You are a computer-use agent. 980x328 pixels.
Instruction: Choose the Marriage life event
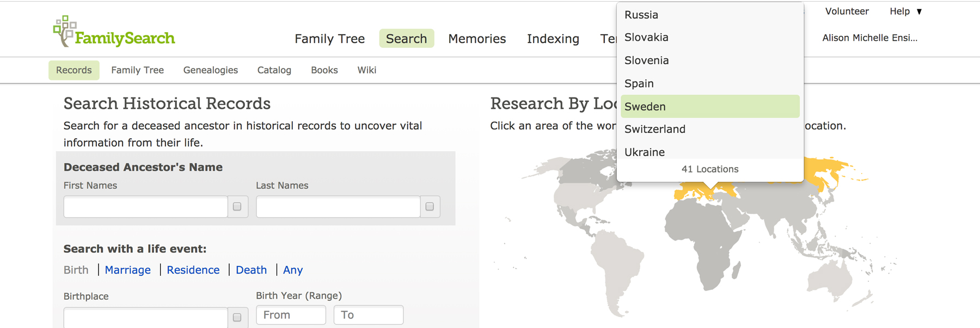[127, 270]
